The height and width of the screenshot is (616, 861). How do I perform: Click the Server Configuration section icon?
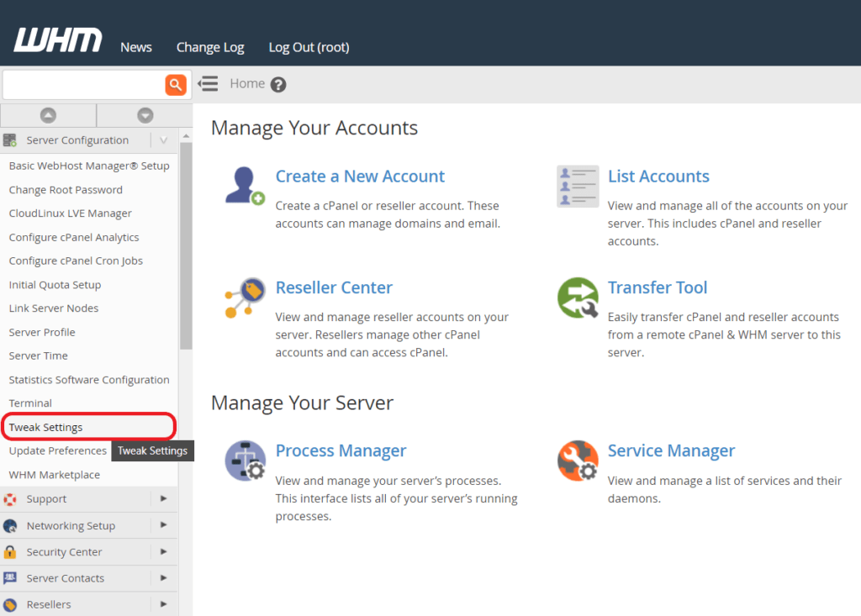click(10, 140)
